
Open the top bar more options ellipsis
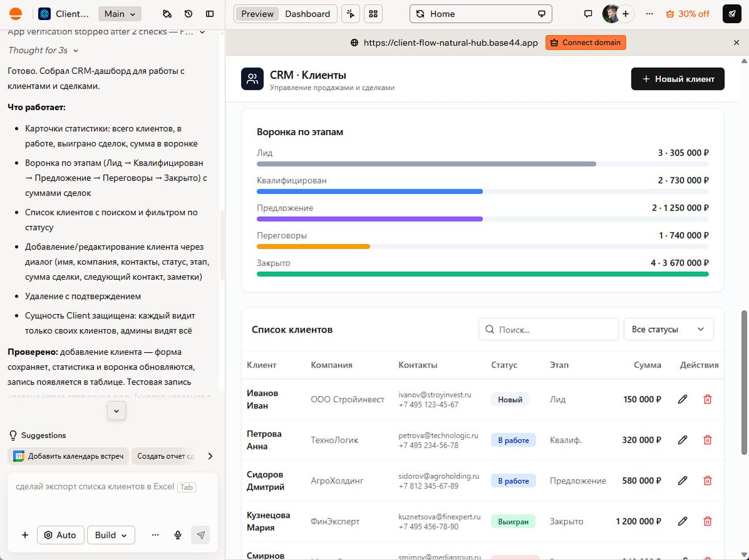tap(649, 14)
